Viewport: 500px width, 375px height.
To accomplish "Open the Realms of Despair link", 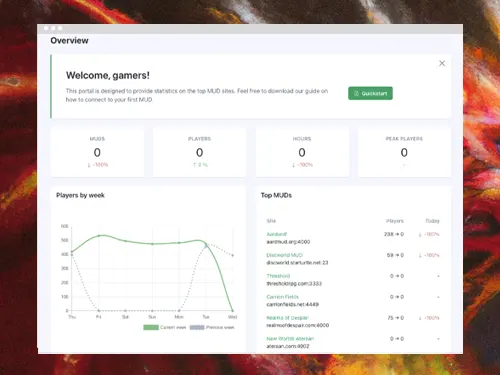I will 287,318.
